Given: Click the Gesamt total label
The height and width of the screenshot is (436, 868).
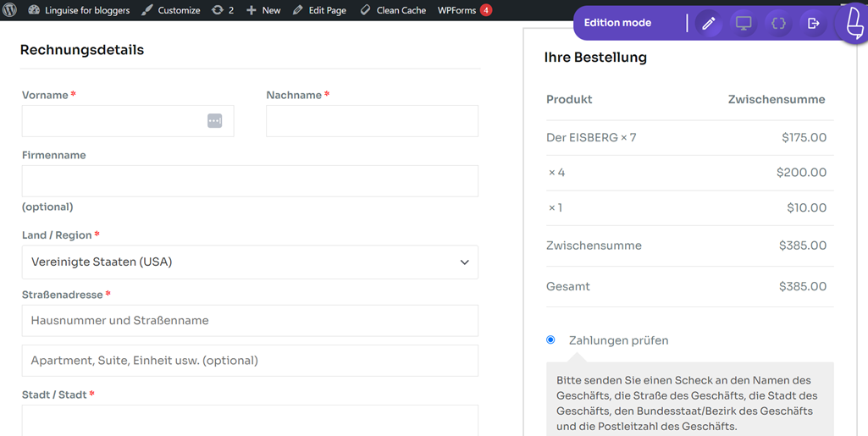Looking at the screenshot, I should (568, 287).
